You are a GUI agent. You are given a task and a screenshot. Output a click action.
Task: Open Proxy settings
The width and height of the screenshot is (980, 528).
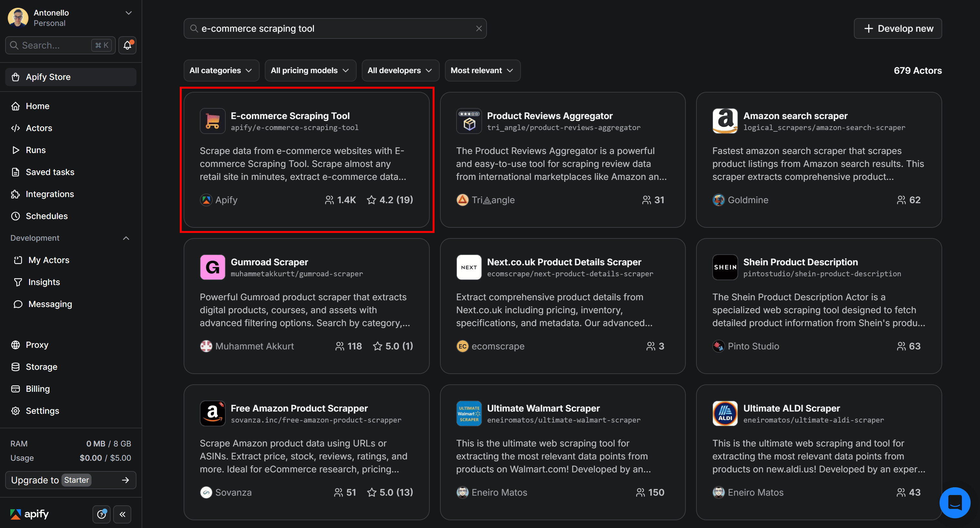tap(37, 345)
